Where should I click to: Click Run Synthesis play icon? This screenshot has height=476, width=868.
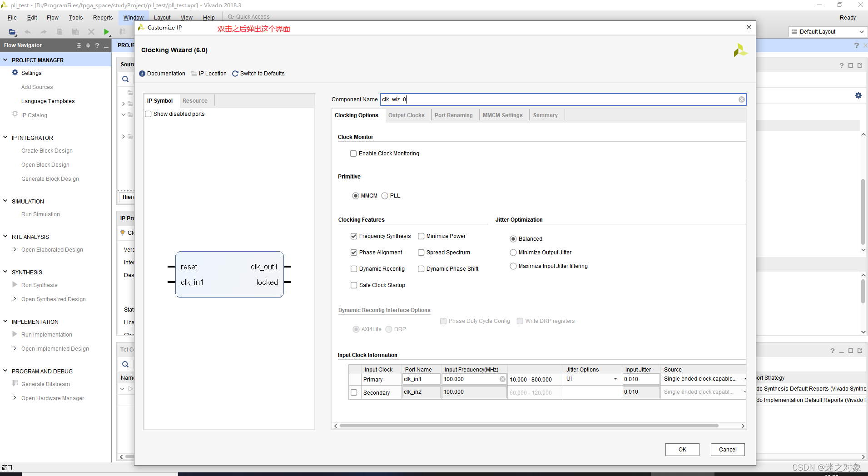(15, 285)
